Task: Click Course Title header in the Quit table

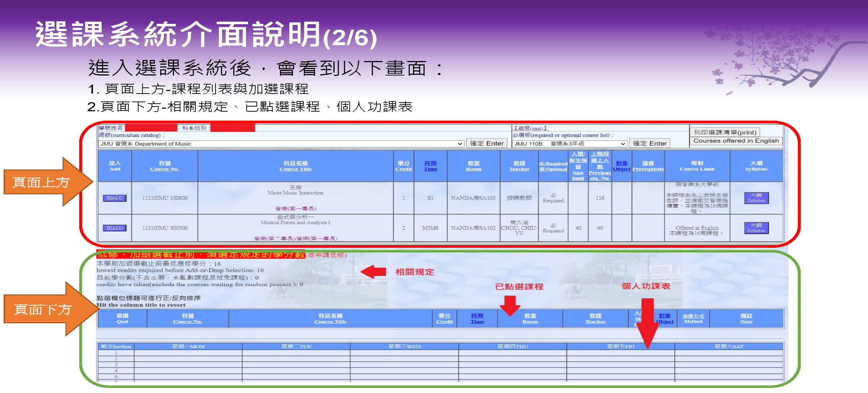Action: (x=330, y=319)
